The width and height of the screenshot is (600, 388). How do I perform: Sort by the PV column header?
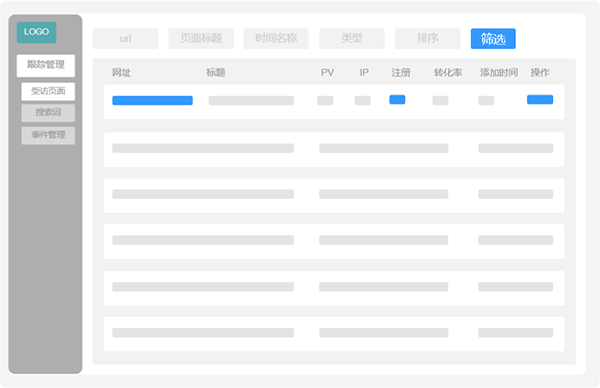click(x=327, y=72)
